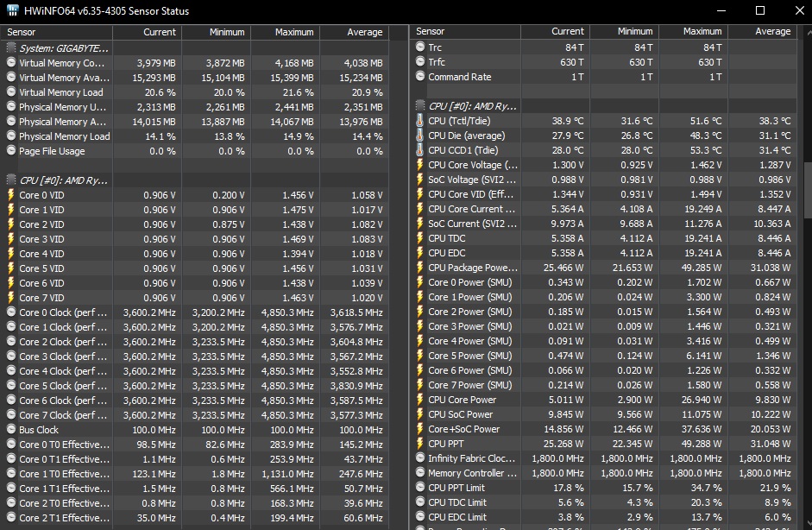Click the clock icon beside Core 5 Clock
Image resolution: width=812 pixels, height=530 pixels.
click(x=11, y=386)
